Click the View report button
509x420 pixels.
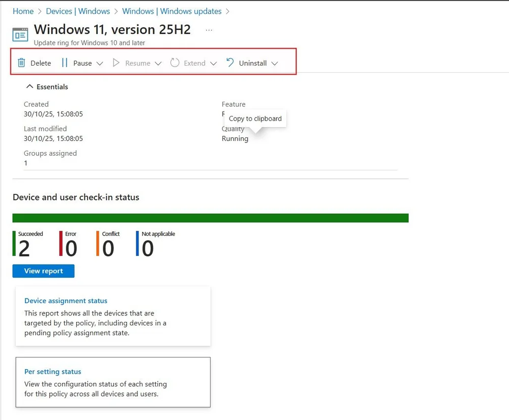[x=43, y=271]
